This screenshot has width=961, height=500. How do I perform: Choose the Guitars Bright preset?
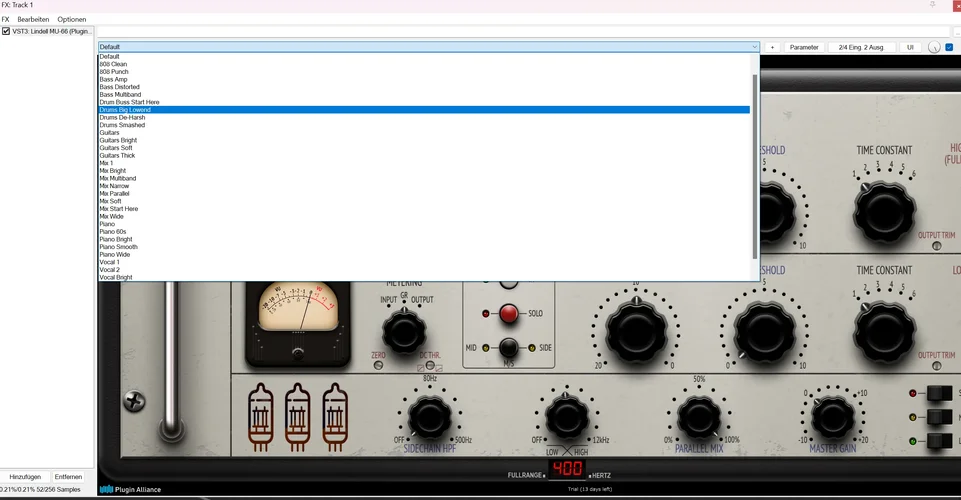(x=424, y=140)
